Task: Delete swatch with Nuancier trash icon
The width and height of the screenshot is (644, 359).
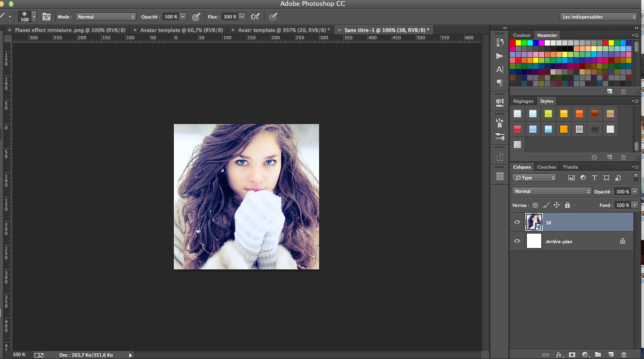Action: pyautogui.click(x=623, y=91)
